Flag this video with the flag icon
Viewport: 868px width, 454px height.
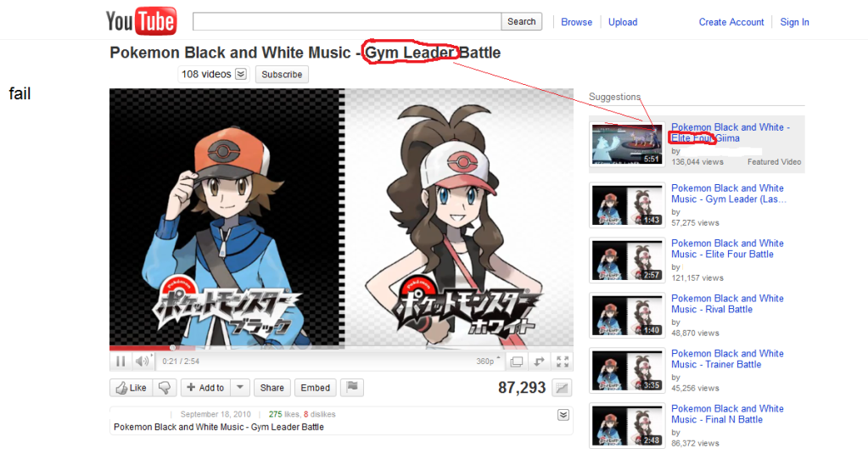pos(352,388)
